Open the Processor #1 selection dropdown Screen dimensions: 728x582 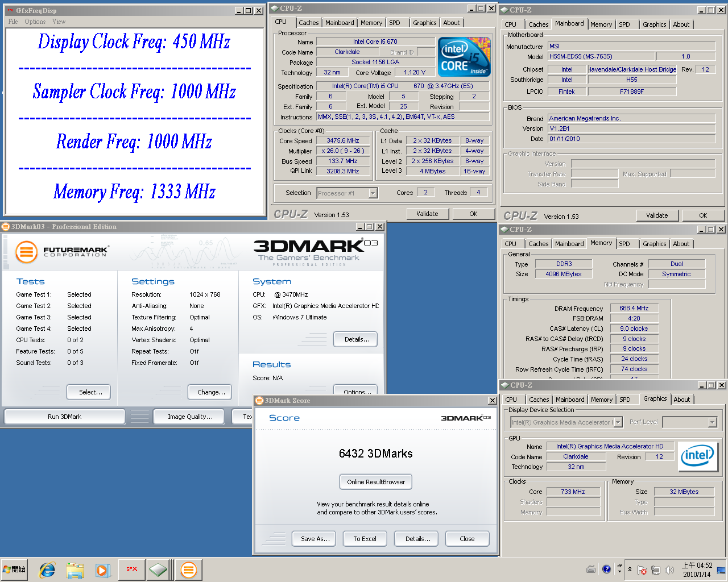(x=373, y=193)
